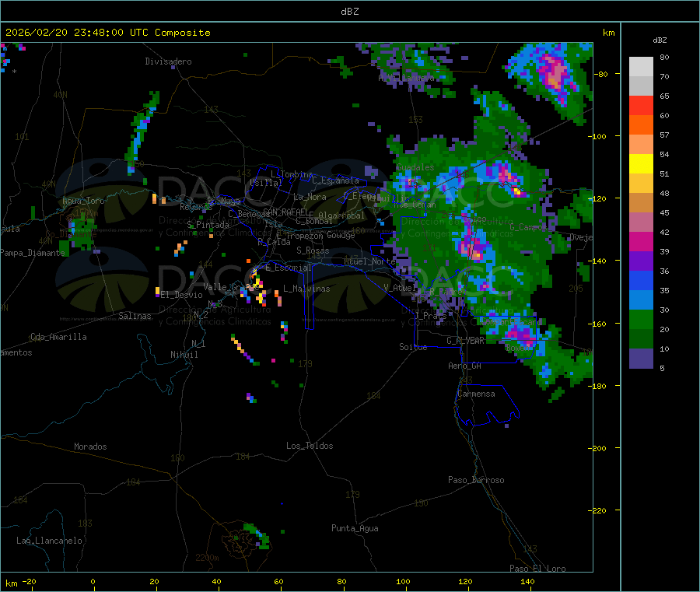Click the timestamp 2026/02/20 23:48:00 UTC Composite
The height and width of the screenshot is (592, 700).
(107, 33)
